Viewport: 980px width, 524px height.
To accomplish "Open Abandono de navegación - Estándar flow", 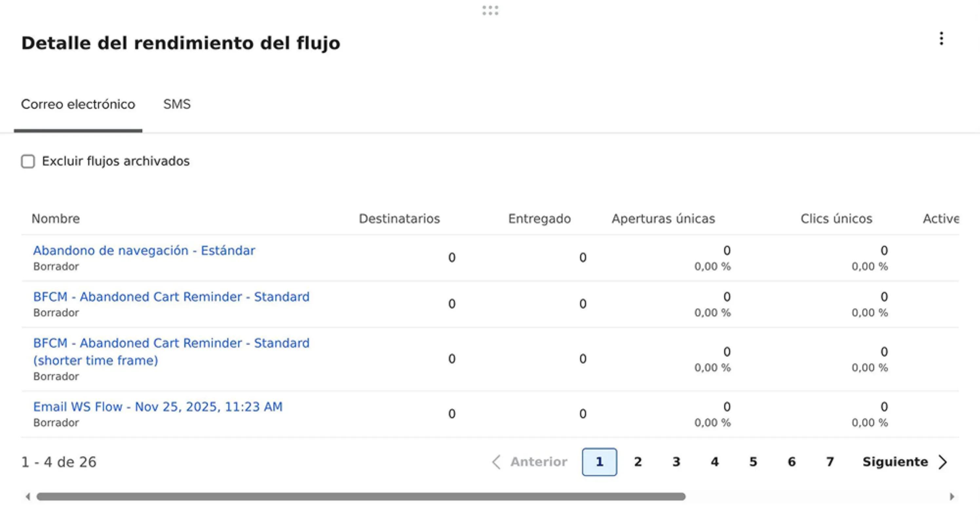I will pos(144,251).
